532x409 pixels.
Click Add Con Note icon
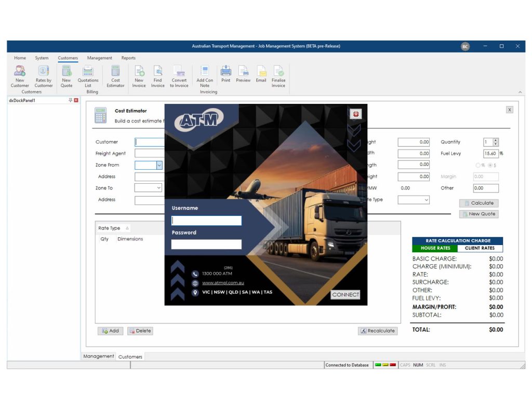(x=205, y=72)
